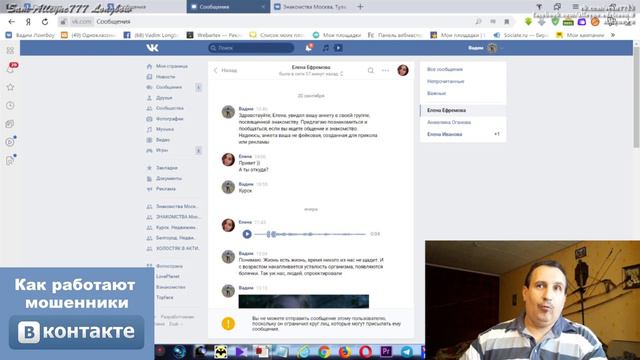Click the VK logo in the header

[152, 48]
